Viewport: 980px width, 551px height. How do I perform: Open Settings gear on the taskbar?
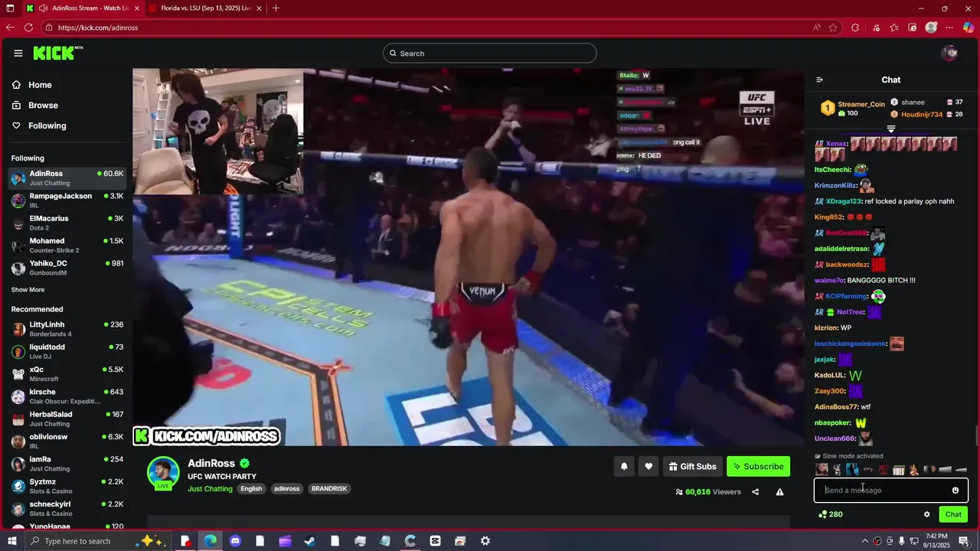tap(485, 541)
